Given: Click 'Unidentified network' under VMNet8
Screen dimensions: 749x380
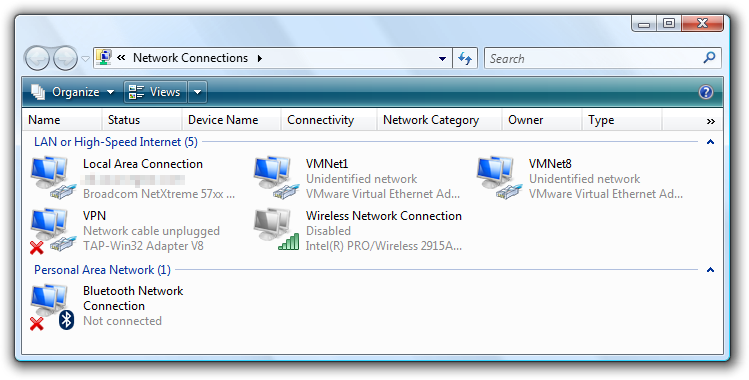Looking at the screenshot, I should click(x=585, y=179).
